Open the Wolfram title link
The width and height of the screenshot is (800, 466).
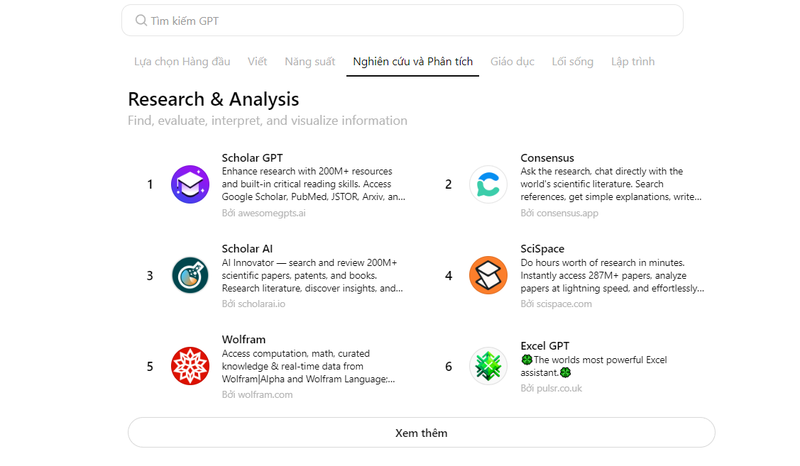coord(243,339)
